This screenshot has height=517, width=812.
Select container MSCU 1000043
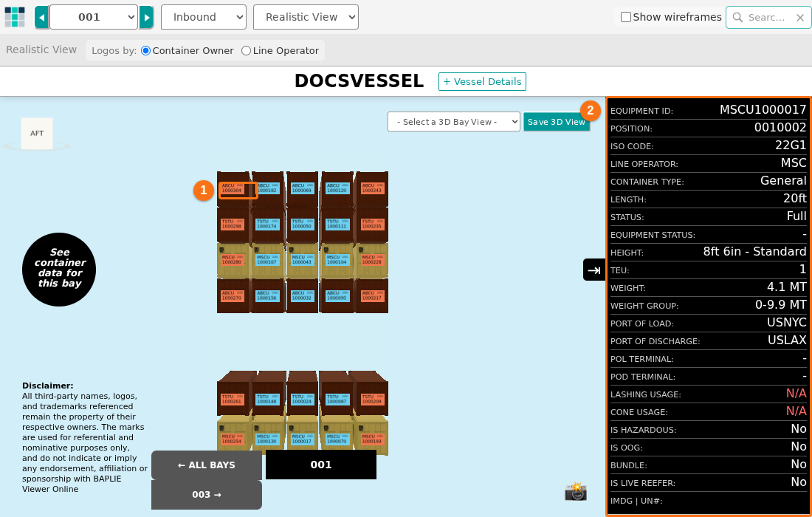tap(302, 259)
